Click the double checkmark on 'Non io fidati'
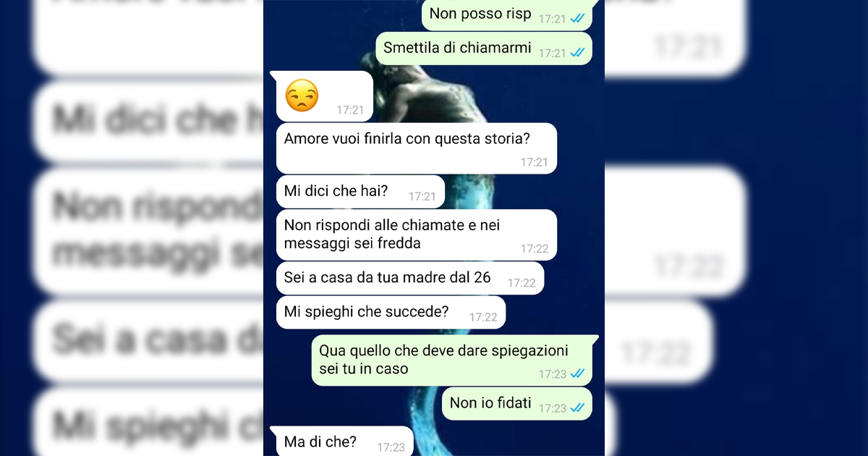Screen dimensions: 868x456 [x=577, y=408]
